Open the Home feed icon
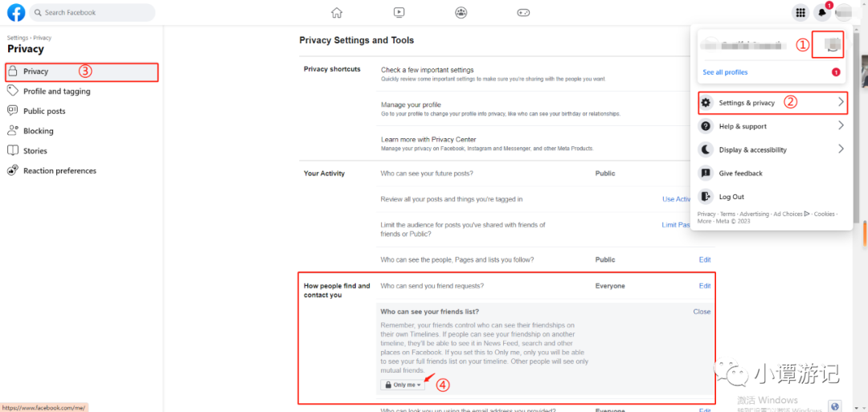This screenshot has height=412, width=868. (337, 12)
